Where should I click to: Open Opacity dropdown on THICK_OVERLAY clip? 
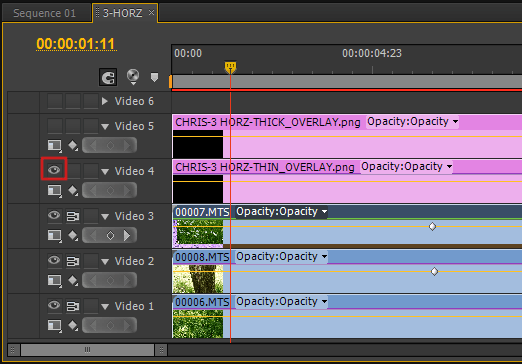pyautogui.click(x=412, y=122)
